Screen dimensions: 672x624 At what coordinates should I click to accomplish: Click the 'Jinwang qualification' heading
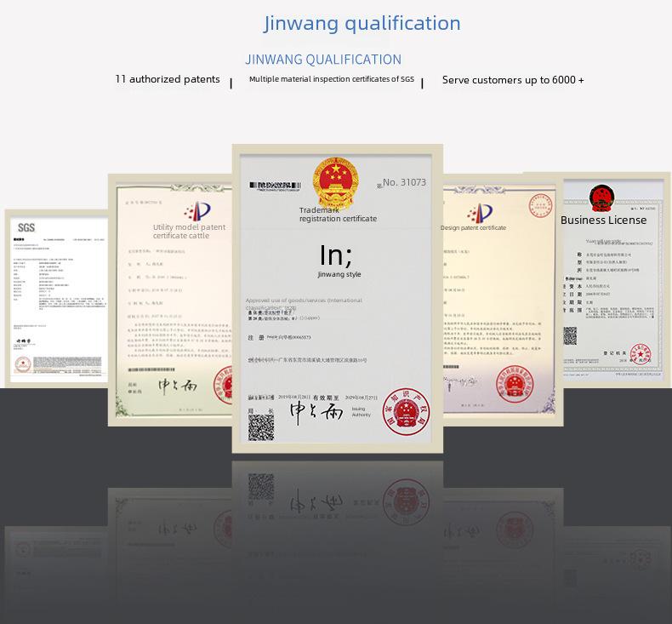tap(362, 23)
